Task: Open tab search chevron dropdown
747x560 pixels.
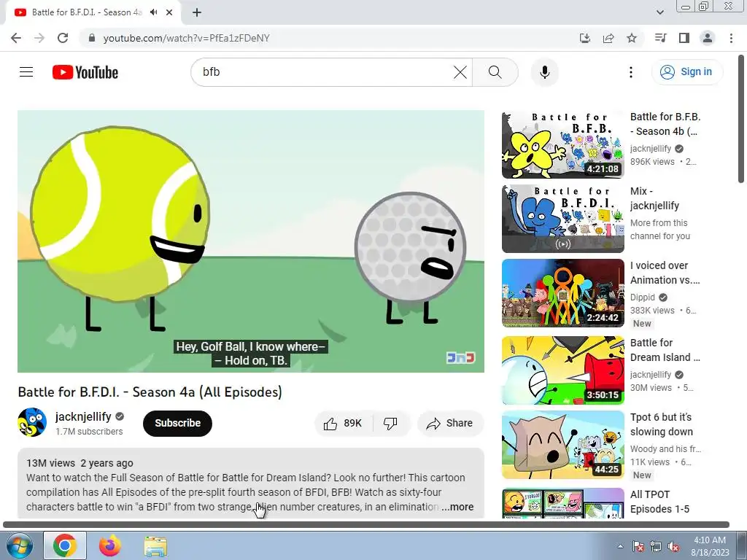Action: (659, 12)
